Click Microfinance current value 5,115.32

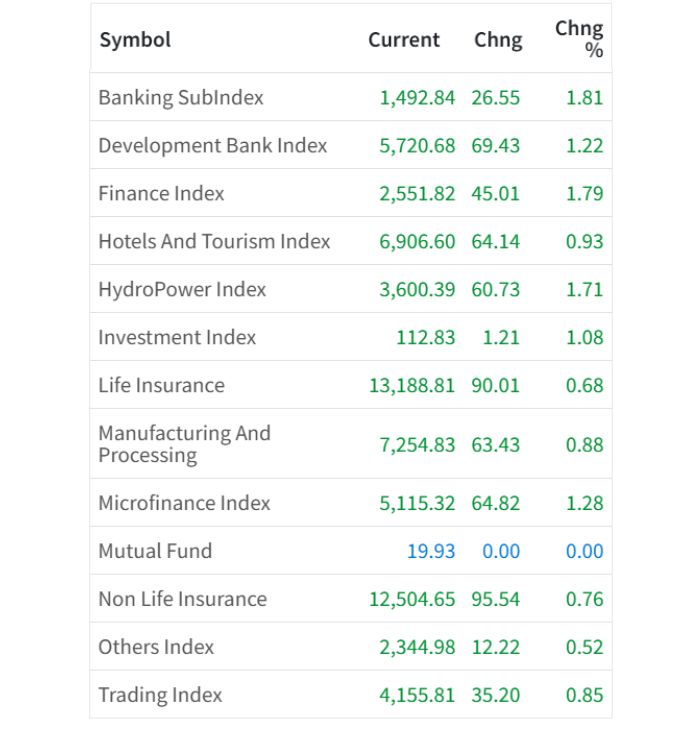pos(417,504)
